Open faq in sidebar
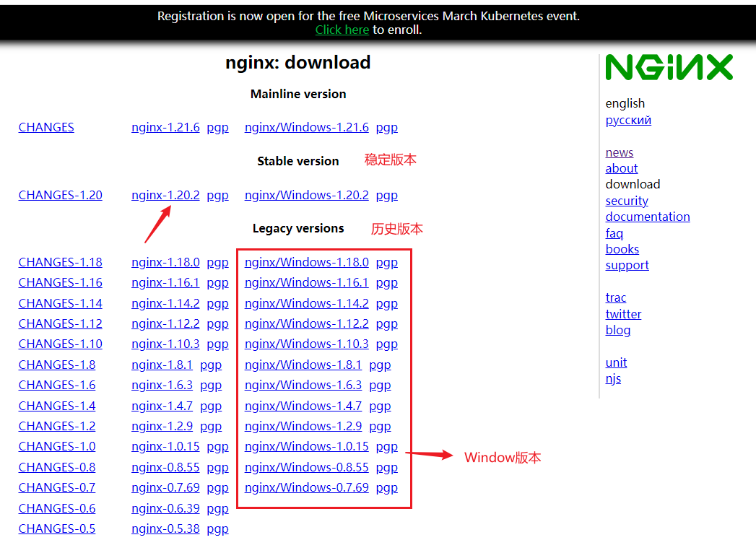The width and height of the screenshot is (756, 540). pyautogui.click(x=614, y=233)
